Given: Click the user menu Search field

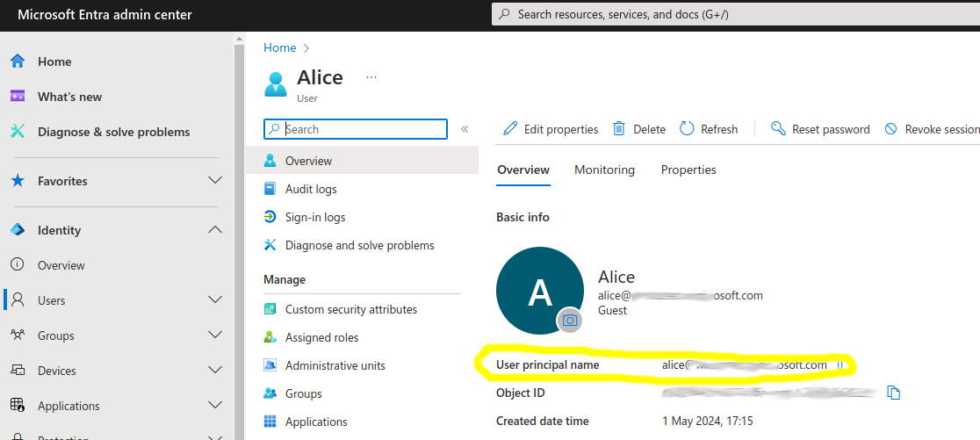Looking at the screenshot, I should pos(356,129).
